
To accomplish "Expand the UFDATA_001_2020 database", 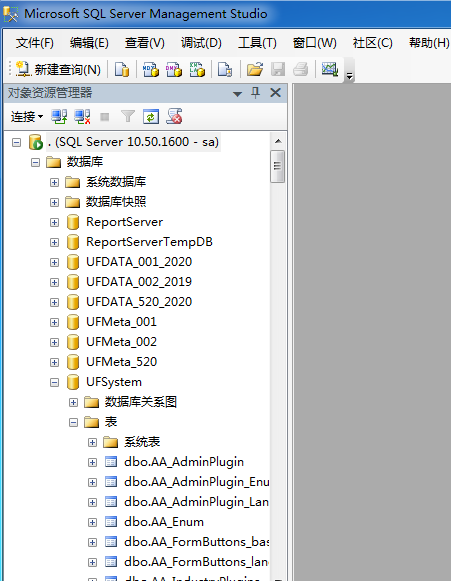I will [x=54, y=262].
